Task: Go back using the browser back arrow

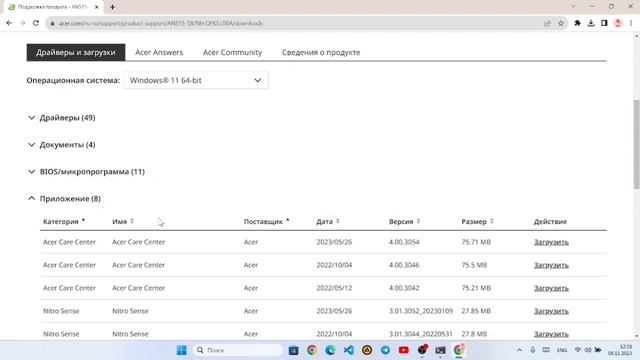Action: coord(9,23)
